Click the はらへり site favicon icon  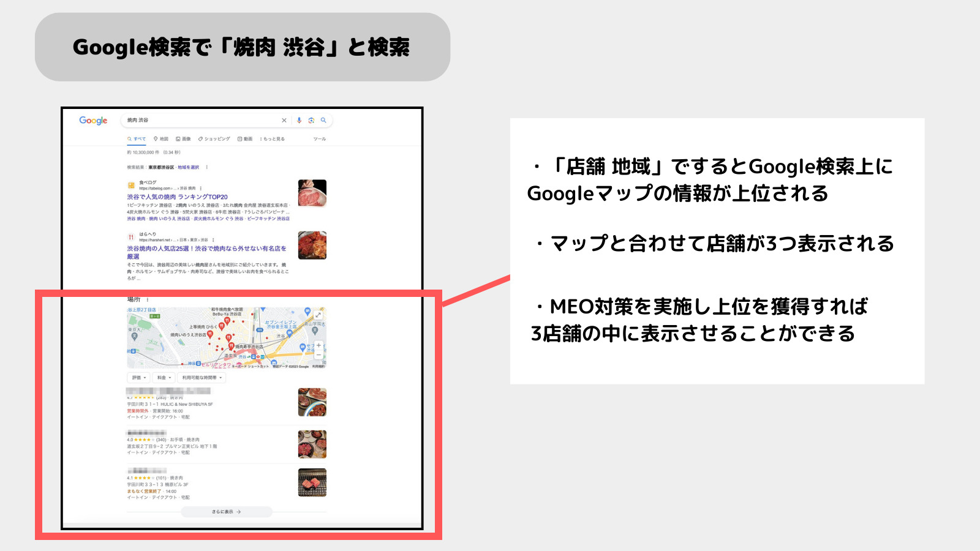pos(130,236)
